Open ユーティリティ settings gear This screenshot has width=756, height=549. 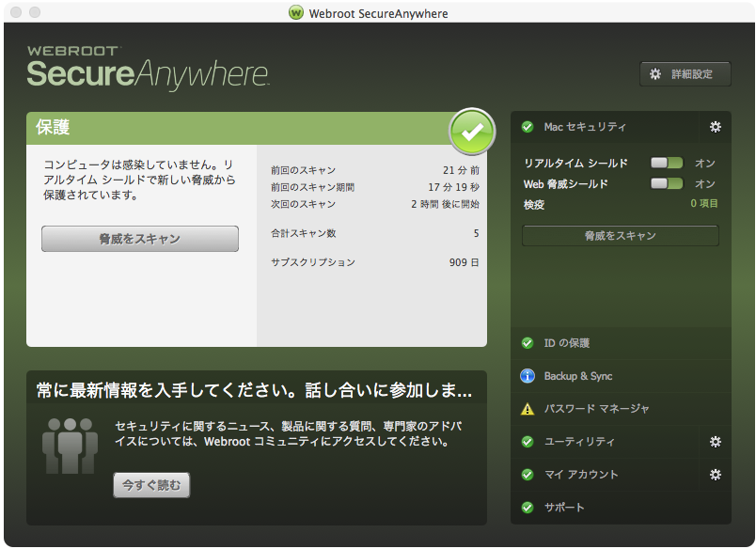point(715,442)
